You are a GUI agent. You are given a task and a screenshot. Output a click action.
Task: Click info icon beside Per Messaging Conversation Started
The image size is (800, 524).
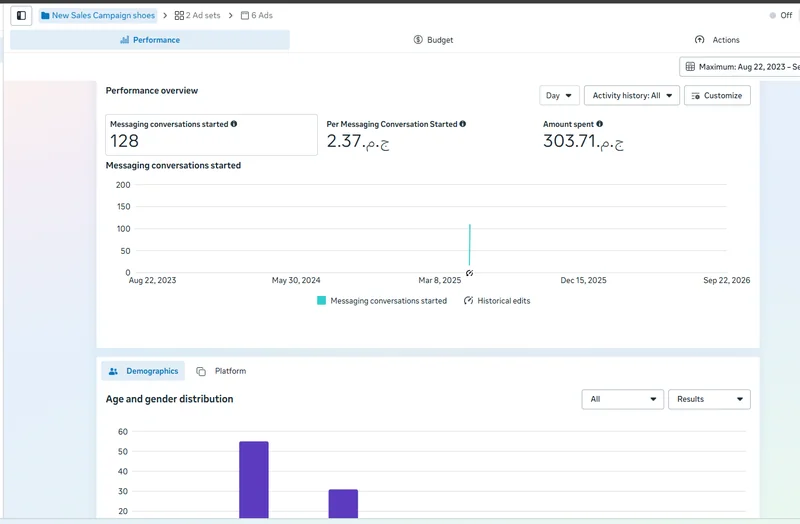coord(463,123)
